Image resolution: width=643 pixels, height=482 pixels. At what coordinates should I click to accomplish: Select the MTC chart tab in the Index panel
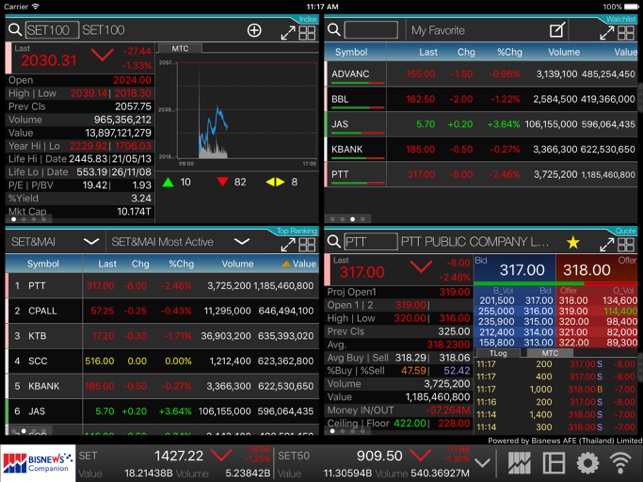tap(180, 48)
